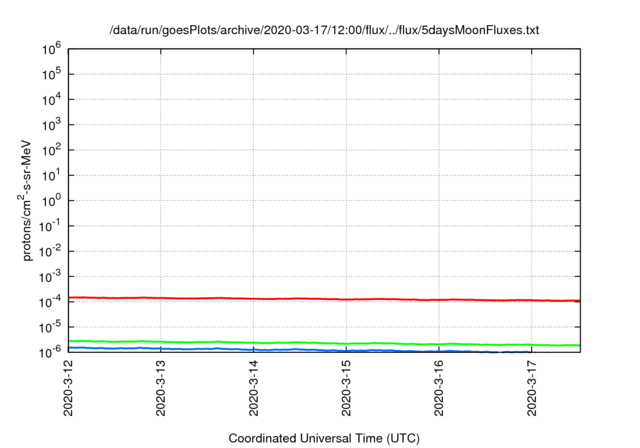Click the 10^3 y-axis tick label
This screenshot has height=448, width=640.
click(x=51, y=125)
